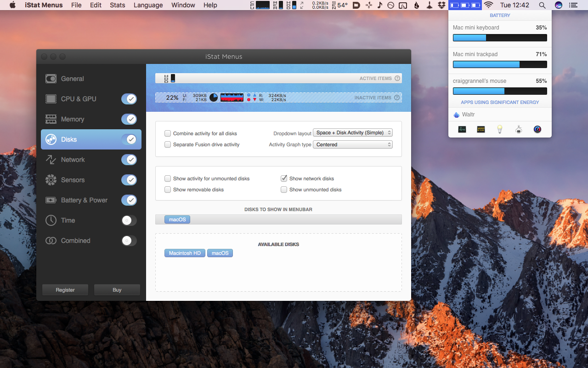588x368 pixels.
Task: Open iStat Menus gauge icon in dropdown
Action: 537,129
